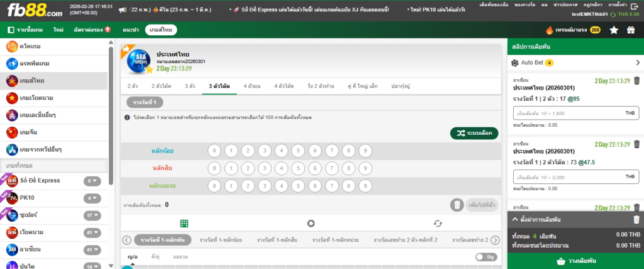The width and height of the screenshot is (644, 269).
Task: Switch to the 3 ตัว tab
Action: 189,86
